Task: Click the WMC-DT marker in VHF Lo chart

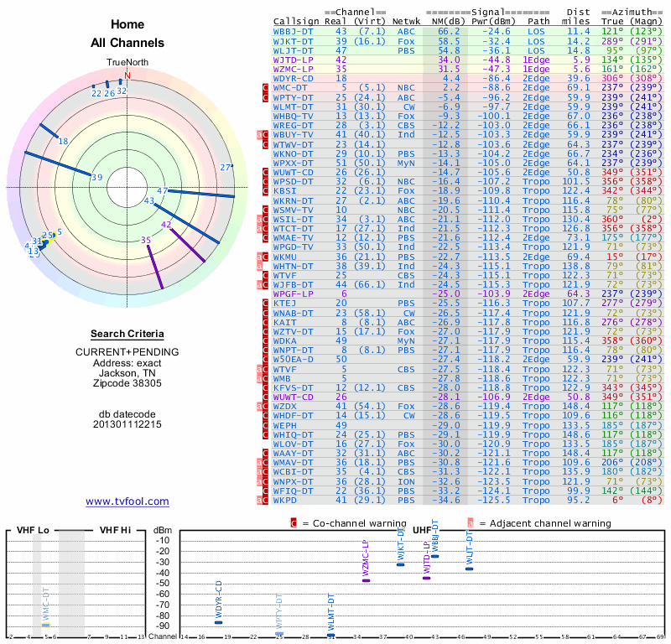Action: 46,625
